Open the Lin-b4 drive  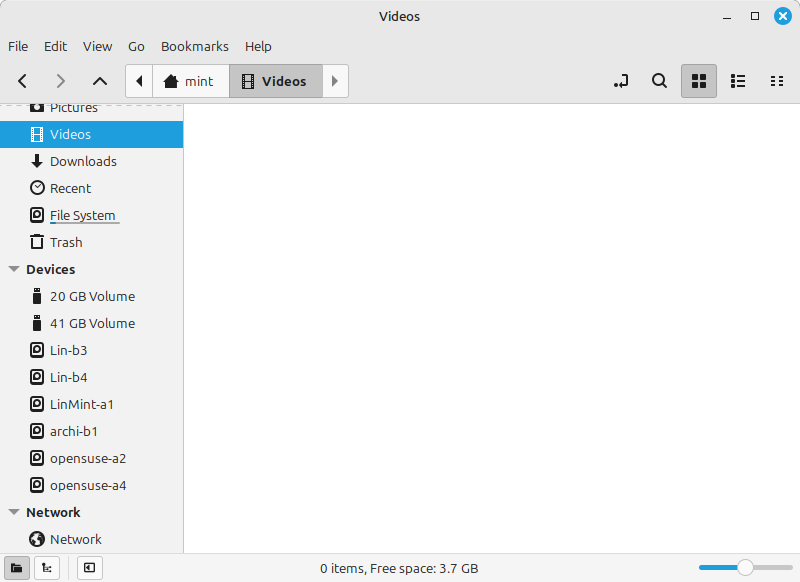(92, 378)
